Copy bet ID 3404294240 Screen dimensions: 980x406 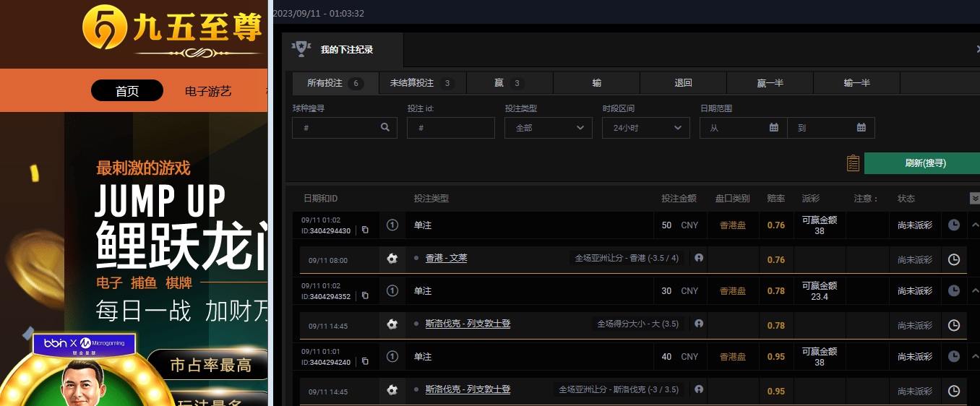click(365, 362)
